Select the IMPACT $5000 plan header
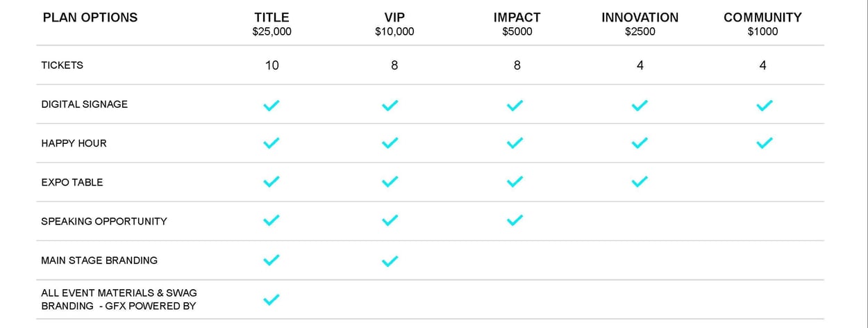The width and height of the screenshot is (868, 328). pos(517,24)
